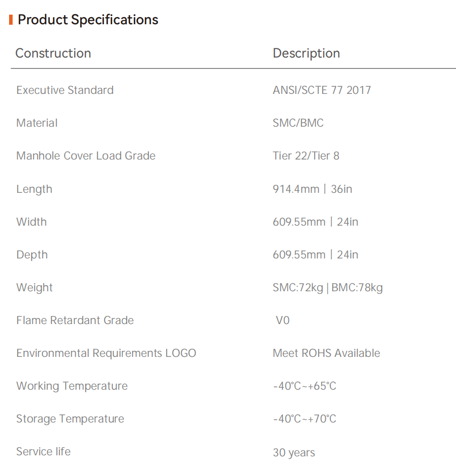Select the SMC:72kg | BMC:78kg weight value
Screen dimensions: 456x476
[327, 288]
